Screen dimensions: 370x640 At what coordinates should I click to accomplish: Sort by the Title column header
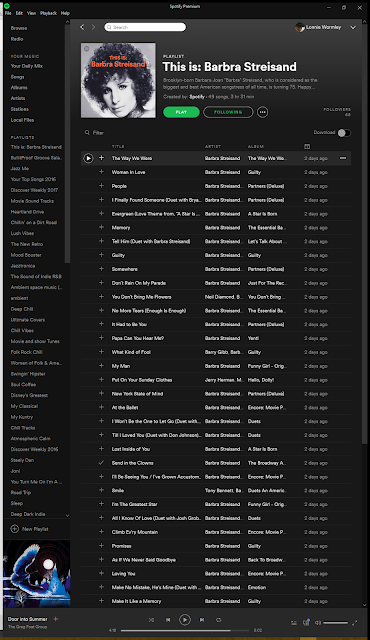pos(118,146)
